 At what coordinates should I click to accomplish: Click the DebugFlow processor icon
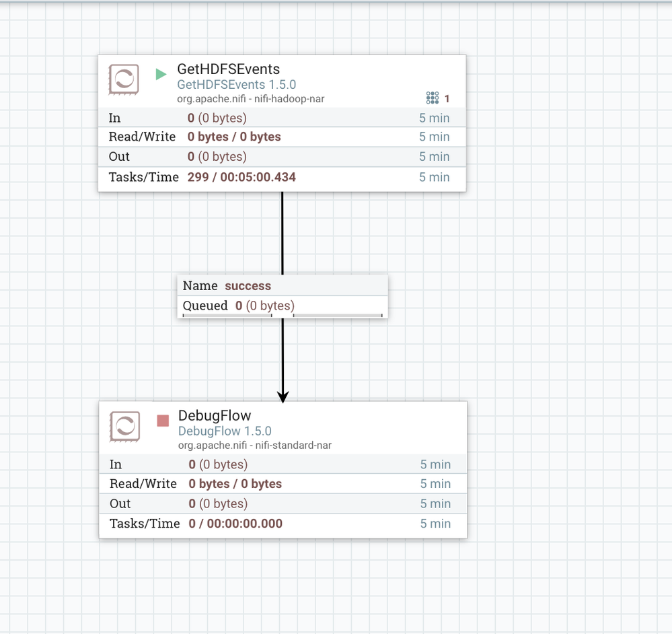124,426
